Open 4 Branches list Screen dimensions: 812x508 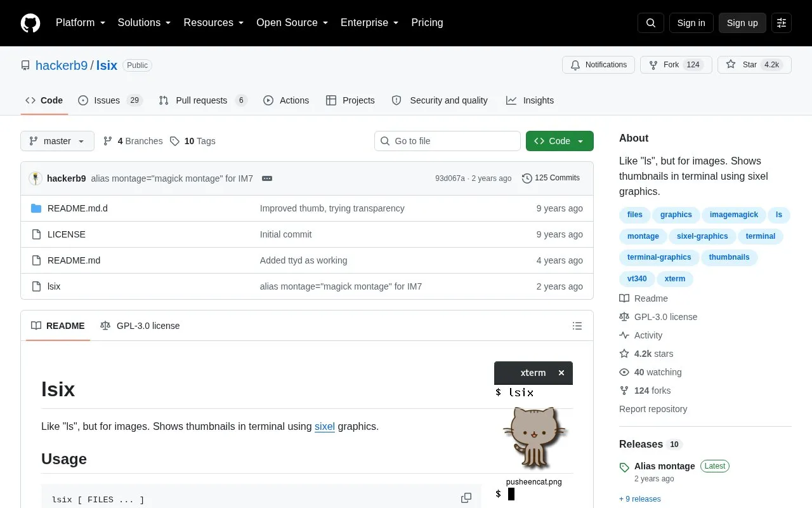(x=133, y=141)
